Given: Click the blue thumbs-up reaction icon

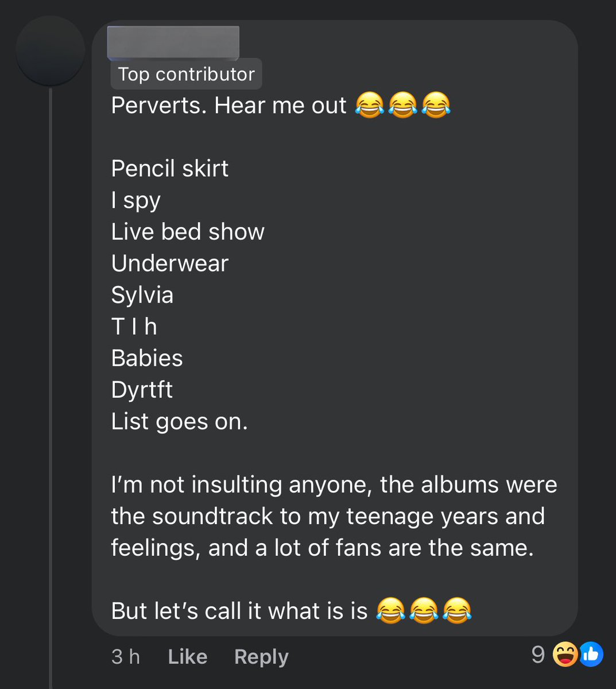Looking at the screenshot, I should (x=591, y=655).
